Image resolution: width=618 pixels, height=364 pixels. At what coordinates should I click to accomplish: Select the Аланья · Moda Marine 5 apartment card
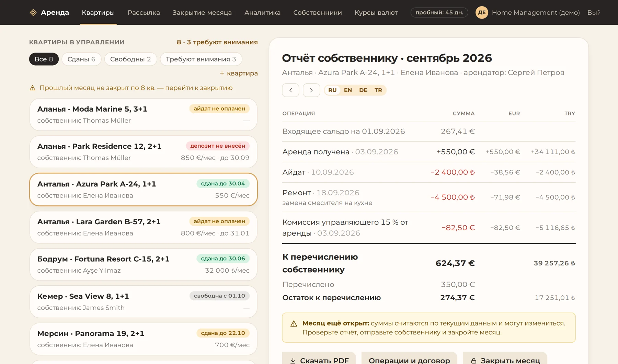[x=144, y=115]
